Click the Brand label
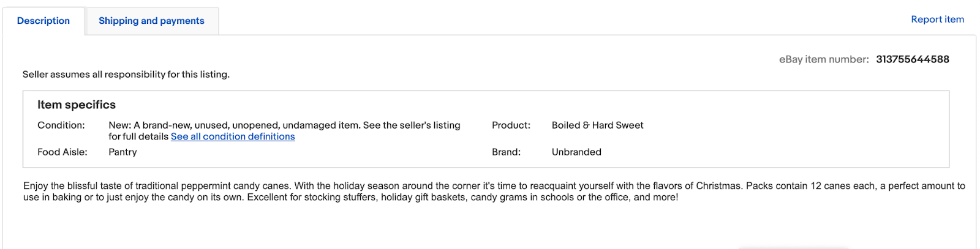Screen dimensions: 980x249 click(506, 152)
